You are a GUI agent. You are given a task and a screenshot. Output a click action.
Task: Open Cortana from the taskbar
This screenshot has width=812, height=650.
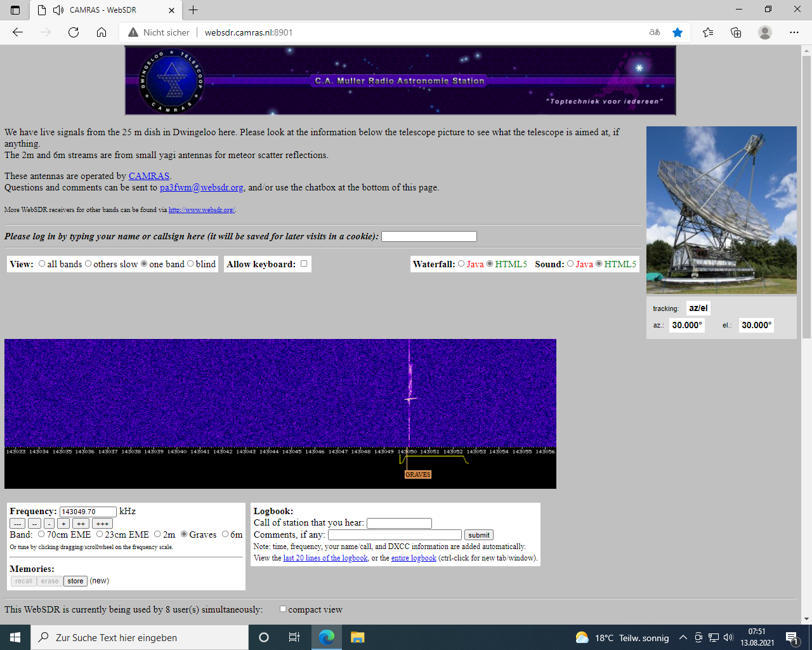(x=264, y=637)
